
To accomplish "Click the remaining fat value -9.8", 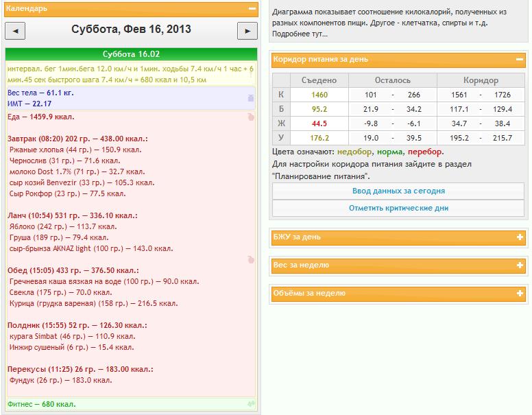I will click(371, 123).
